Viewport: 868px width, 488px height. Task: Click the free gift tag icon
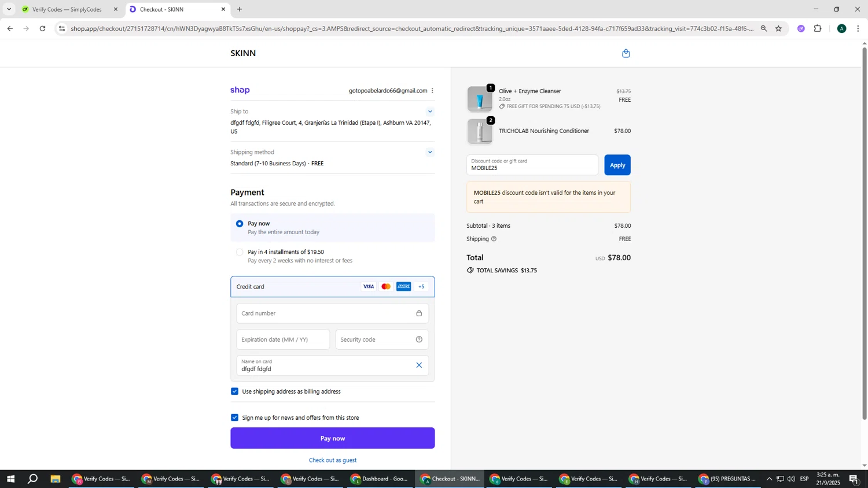click(502, 106)
